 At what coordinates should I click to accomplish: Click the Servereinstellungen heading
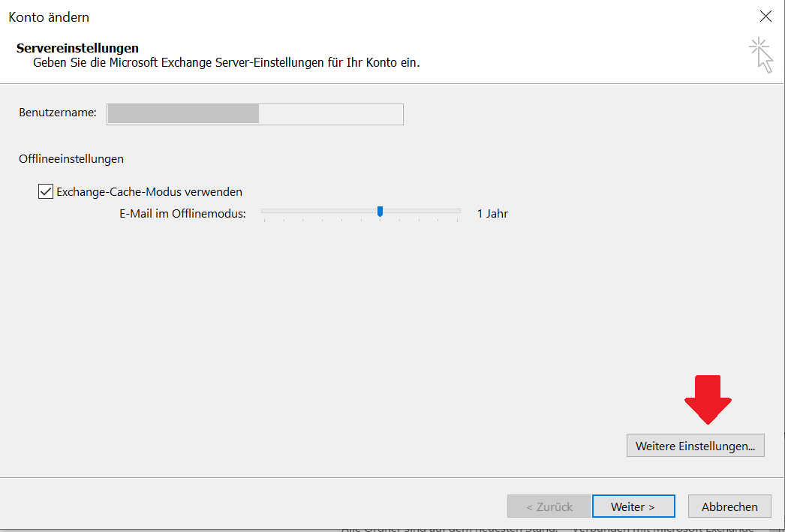(x=77, y=48)
